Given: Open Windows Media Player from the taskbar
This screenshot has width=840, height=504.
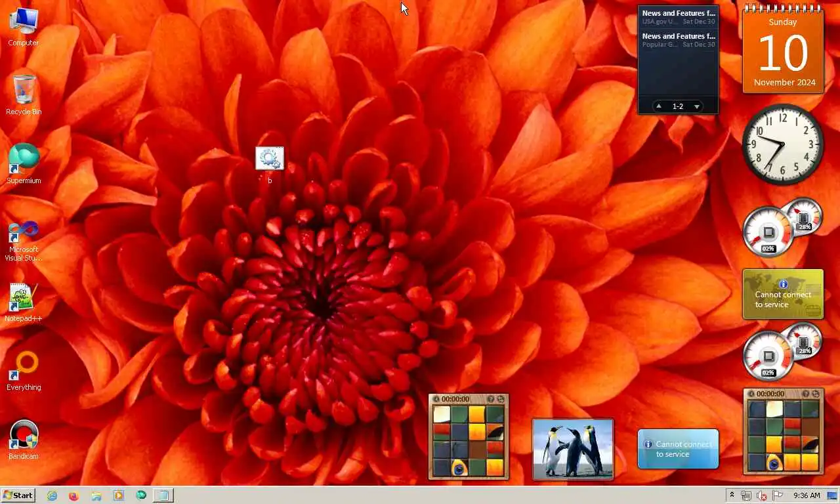Looking at the screenshot, I should tap(118, 495).
